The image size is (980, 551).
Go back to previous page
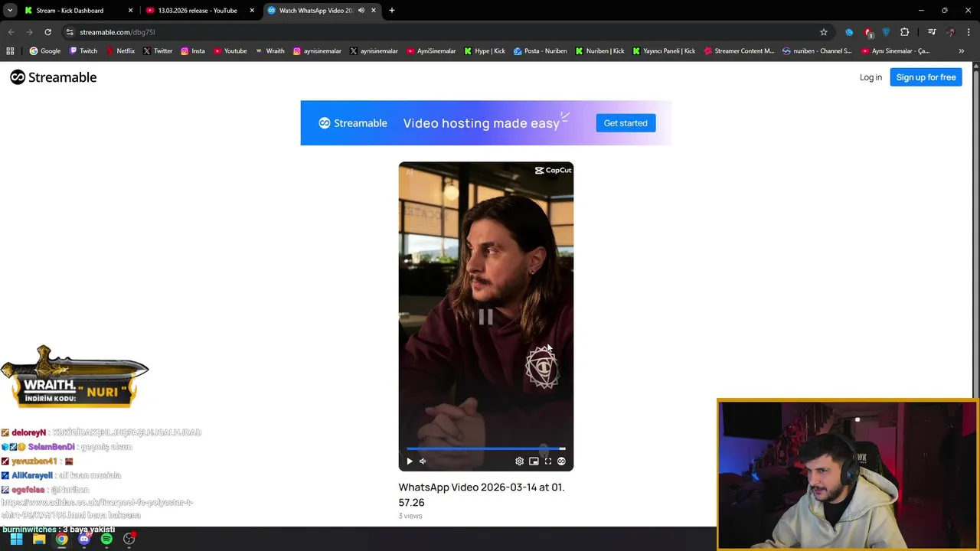pos(11,32)
